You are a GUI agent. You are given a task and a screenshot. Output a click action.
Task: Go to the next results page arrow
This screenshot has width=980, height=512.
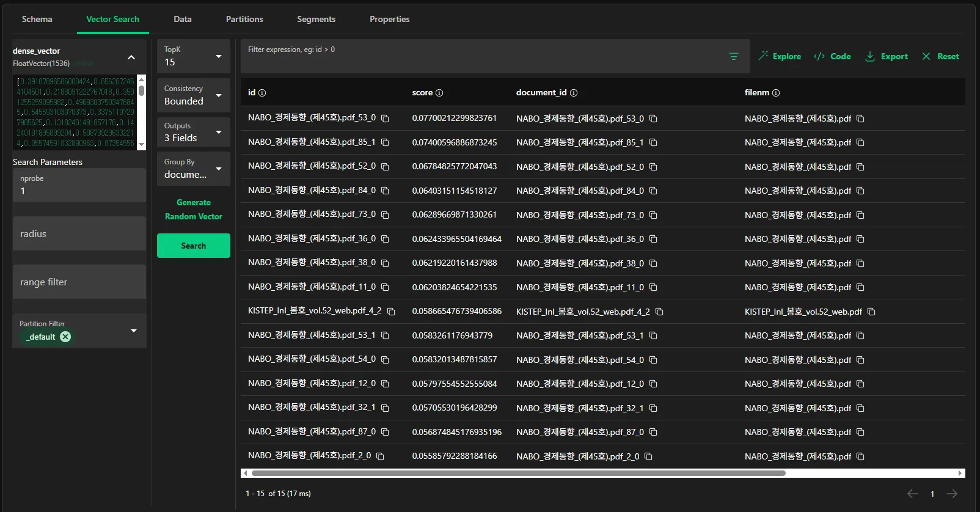pos(952,494)
